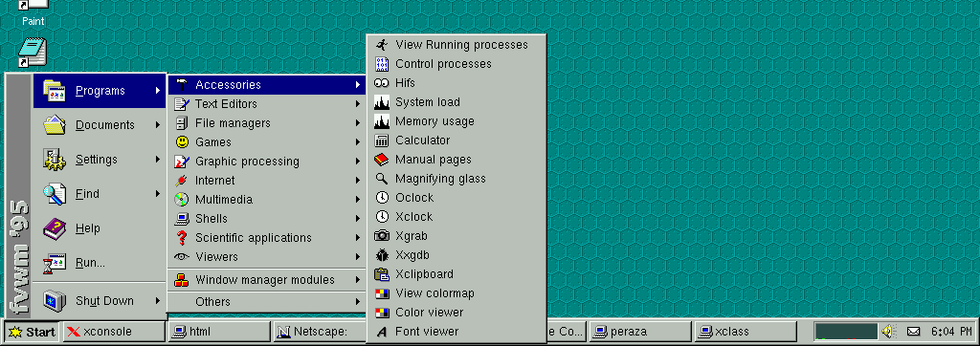Expand the Documents submenu arrow
This screenshot has height=346, width=980.
[158, 125]
